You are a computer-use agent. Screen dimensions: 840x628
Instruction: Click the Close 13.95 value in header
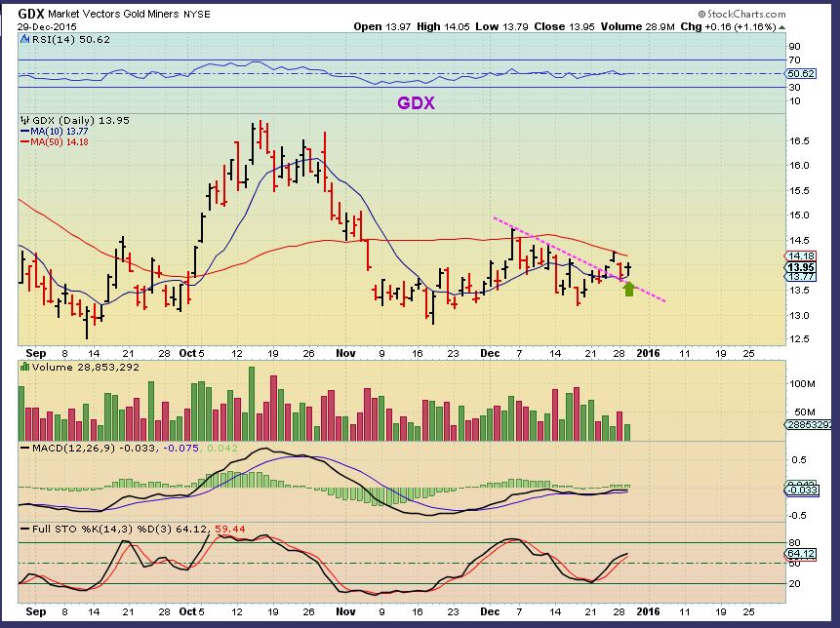(x=565, y=26)
